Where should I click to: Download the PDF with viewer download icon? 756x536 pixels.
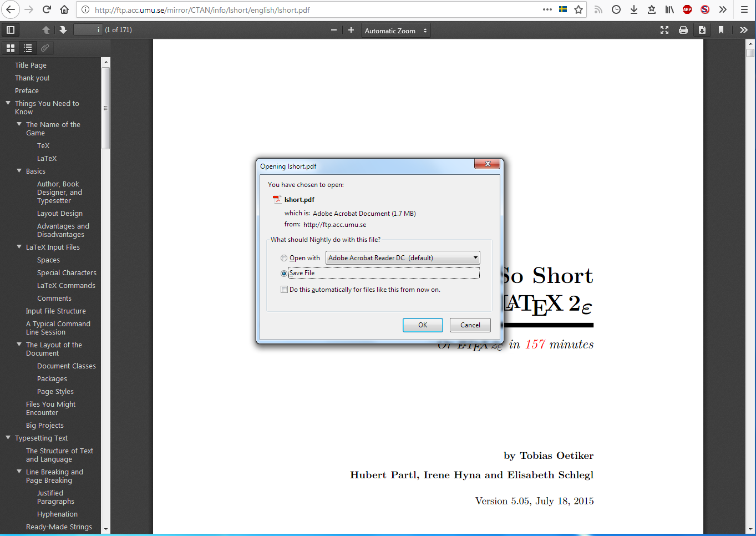click(702, 30)
